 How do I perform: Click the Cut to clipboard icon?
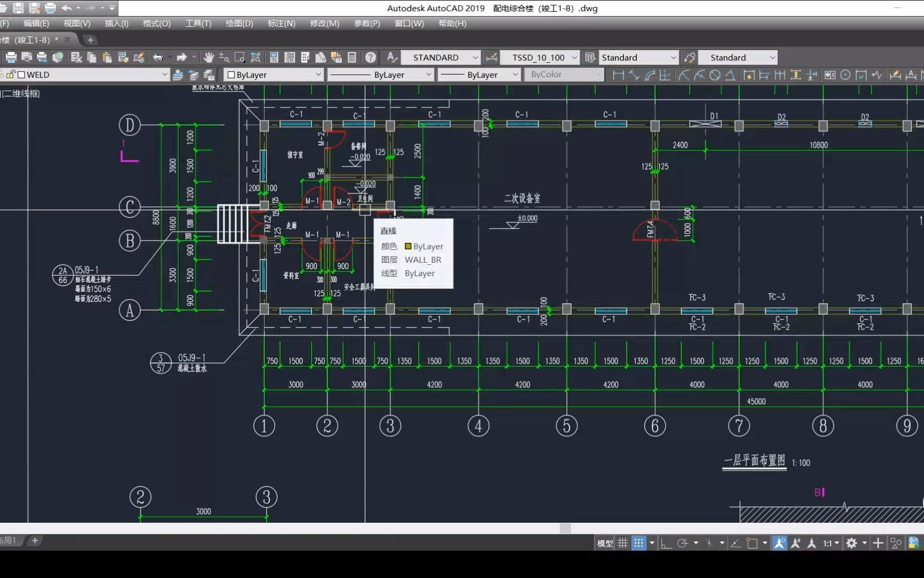pyautogui.click(x=76, y=57)
